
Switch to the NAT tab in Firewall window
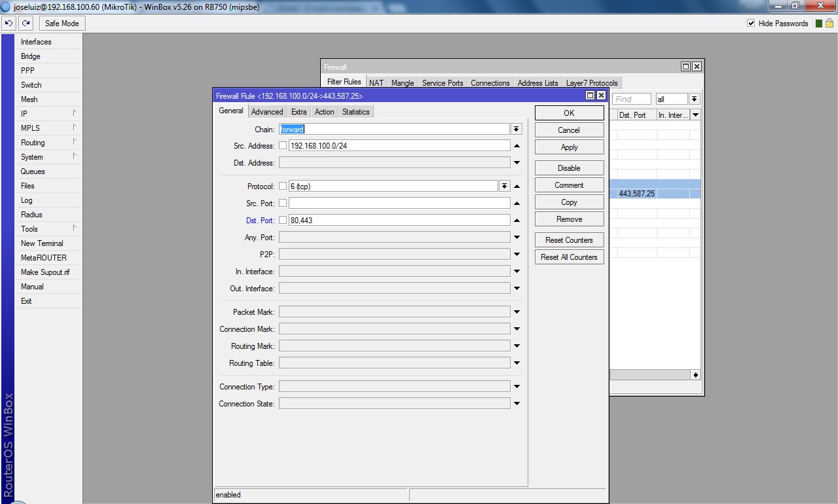[x=376, y=83]
